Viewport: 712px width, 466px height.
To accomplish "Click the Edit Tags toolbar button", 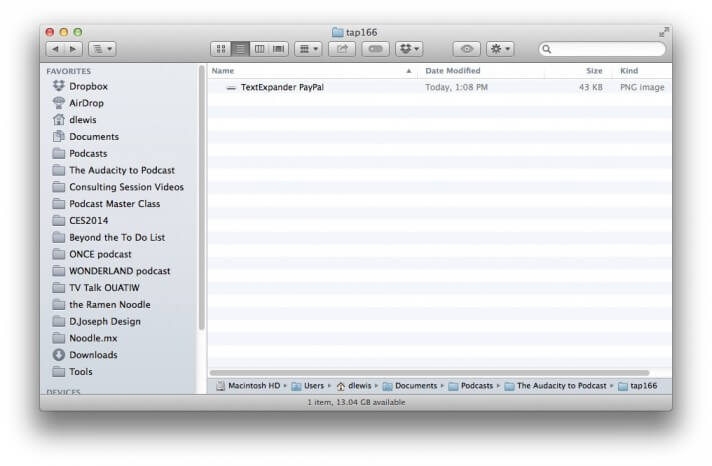I will 376,48.
